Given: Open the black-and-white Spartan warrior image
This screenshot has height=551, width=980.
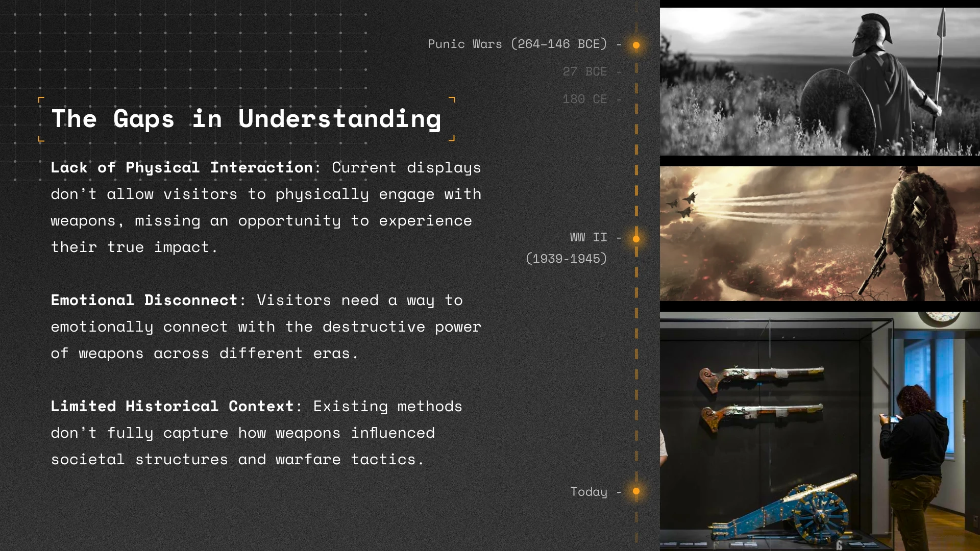Looking at the screenshot, I should tap(819, 82).
